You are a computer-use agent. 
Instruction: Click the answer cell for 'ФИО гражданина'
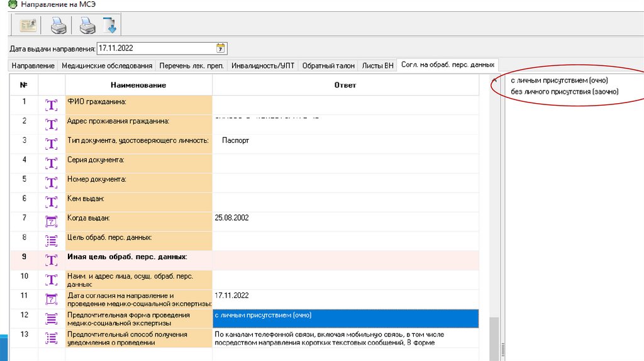click(x=345, y=104)
